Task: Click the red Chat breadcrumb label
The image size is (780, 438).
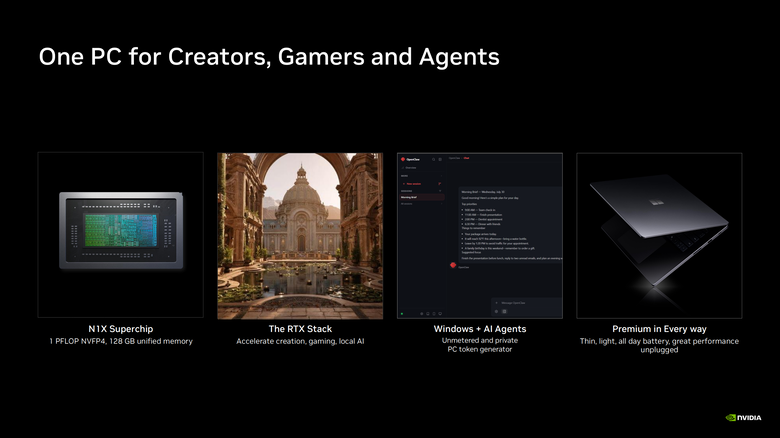Action: (x=466, y=158)
